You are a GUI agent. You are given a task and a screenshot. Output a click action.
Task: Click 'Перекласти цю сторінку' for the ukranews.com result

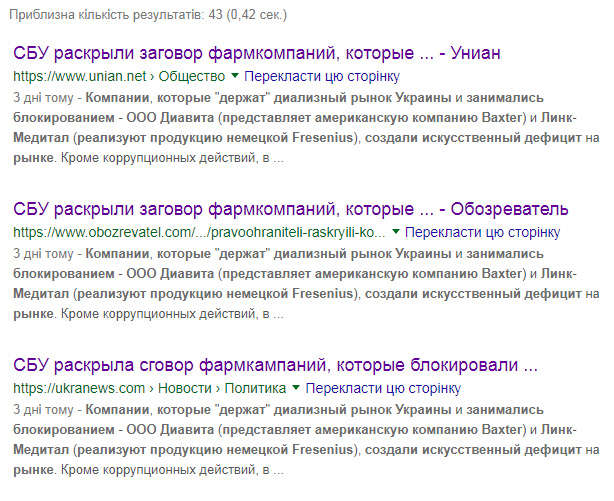(x=383, y=388)
